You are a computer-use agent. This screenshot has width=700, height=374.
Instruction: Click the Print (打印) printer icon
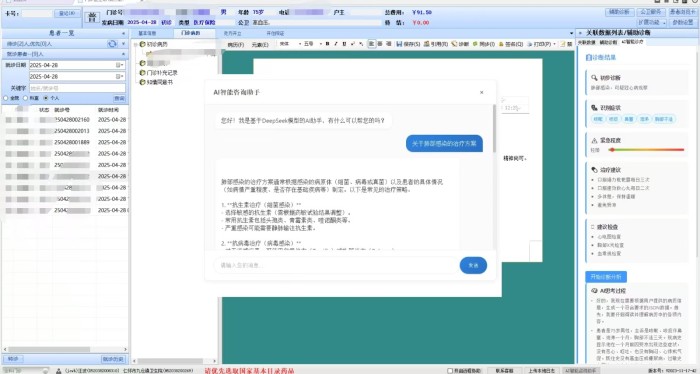[x=530, y=44]
